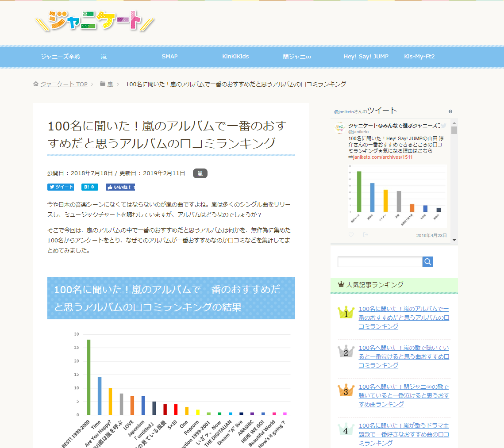Viewport: 504px width, 448px height.
Task: Click the blue ランキングの結果 section heading
Action: pos(171,298)
